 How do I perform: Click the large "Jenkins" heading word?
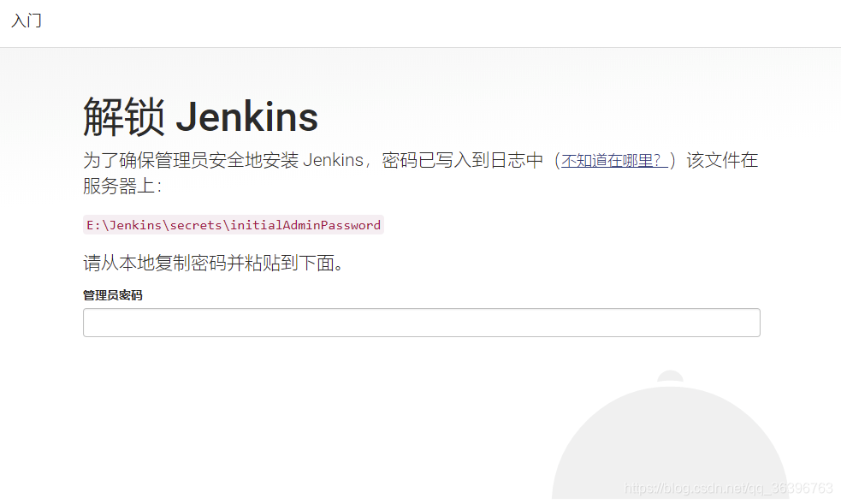tap(246, 117)
